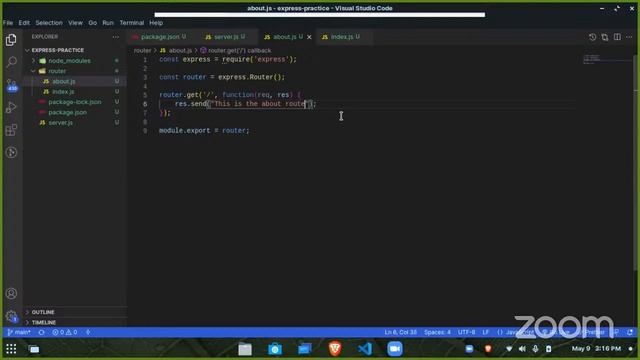Open the errors and warnings status item

tap(65, 332)
